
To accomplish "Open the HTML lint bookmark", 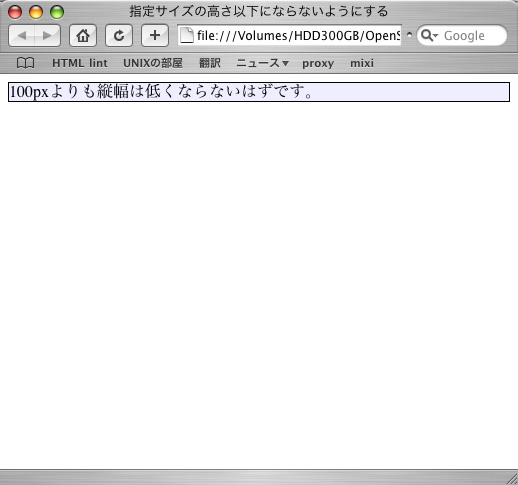I will point(80,63).
